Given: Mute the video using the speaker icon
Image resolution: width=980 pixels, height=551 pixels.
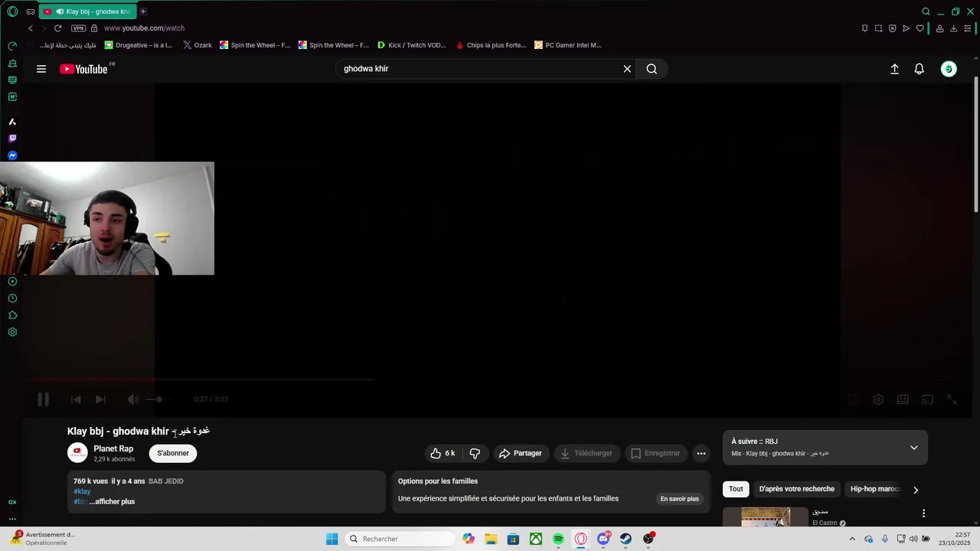Looking at the screenshot, I should pos(133,399).
